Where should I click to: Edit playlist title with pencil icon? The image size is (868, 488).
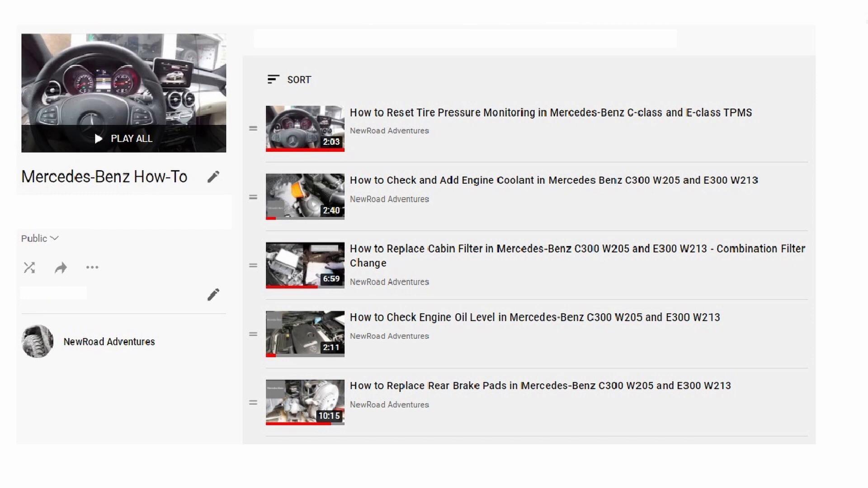click(x=213, y=177)
